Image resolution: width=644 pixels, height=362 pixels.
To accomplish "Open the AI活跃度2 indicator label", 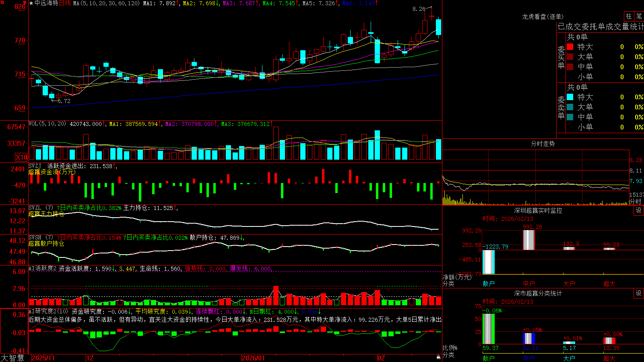I will 43,268.
